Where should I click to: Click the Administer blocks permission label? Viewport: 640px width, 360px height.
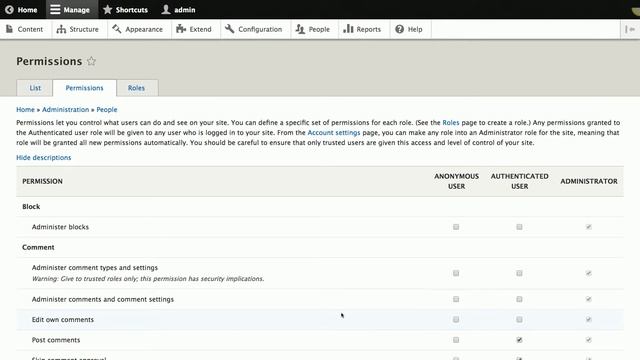60,227
